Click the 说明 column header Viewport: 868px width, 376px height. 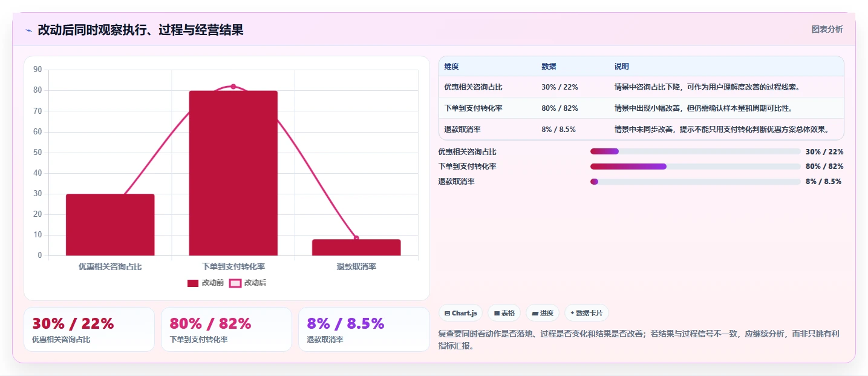click(622, 67)
